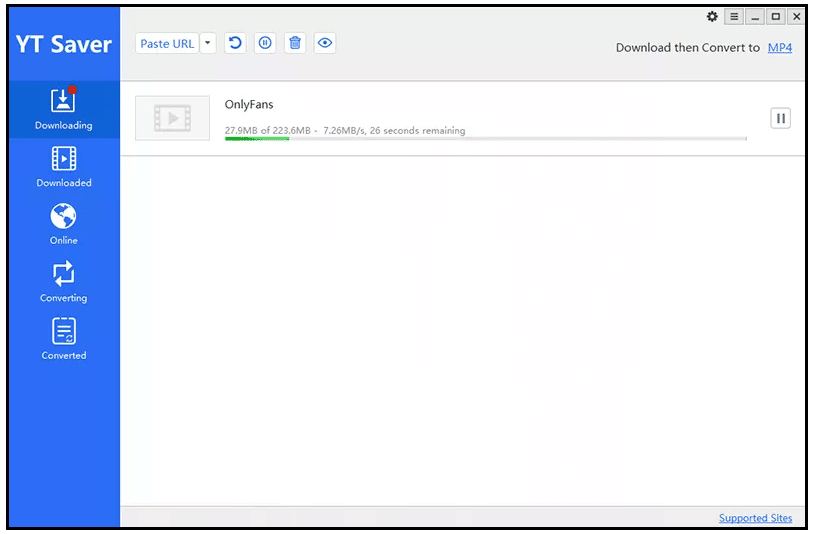Pause all downloads from toolbar
This screenshot has height=534, width=816.
tap(264, 43)
